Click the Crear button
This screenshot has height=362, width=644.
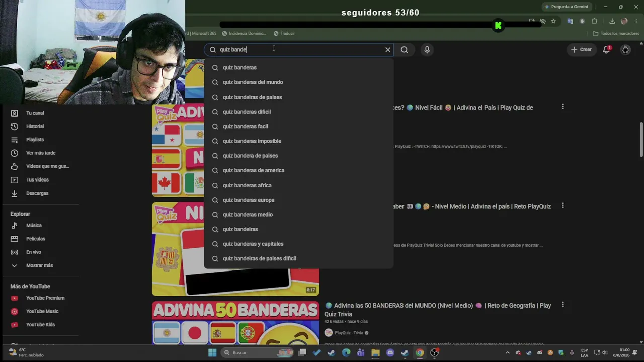click(581, 49)
